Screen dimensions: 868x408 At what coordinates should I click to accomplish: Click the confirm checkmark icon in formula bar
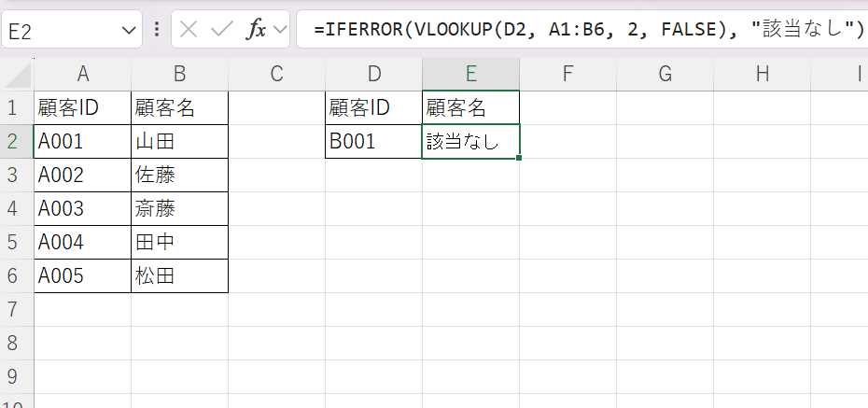(x=222, y=29)
